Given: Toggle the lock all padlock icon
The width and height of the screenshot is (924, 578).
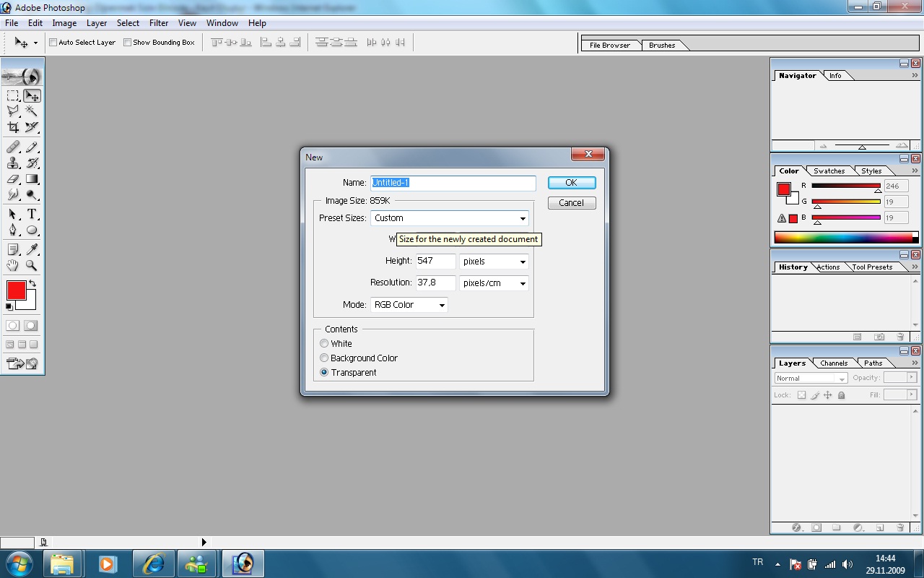Looking at the screenshot, I should pos(841,395).
